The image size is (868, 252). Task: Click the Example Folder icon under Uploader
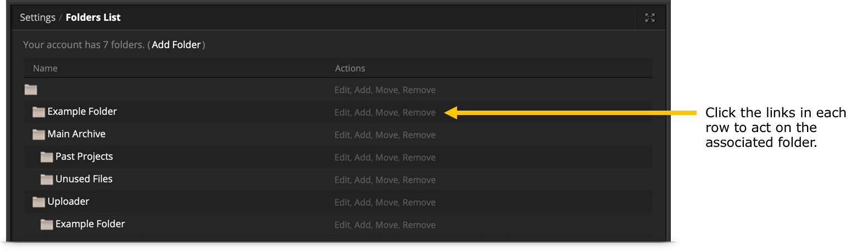pos(47,224)
